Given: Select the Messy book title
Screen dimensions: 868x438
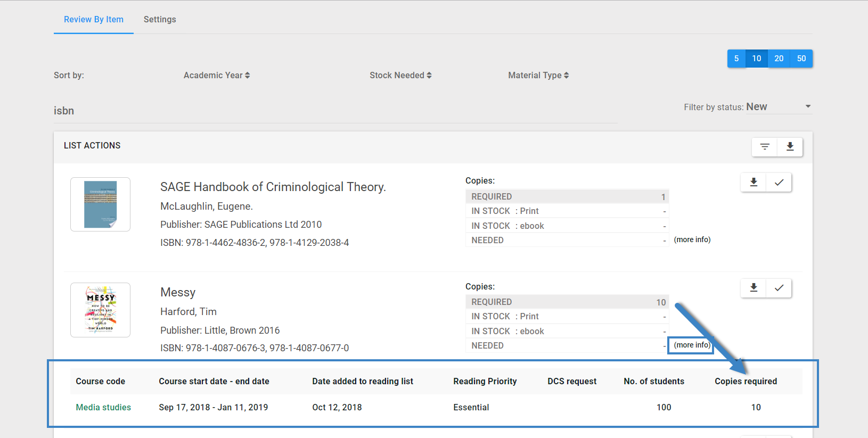Looking at the screenshot, I should (178, 292).
